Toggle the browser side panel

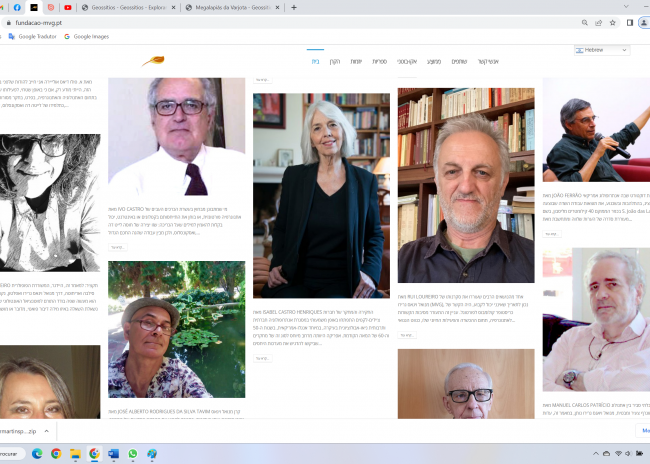[630, 23]
